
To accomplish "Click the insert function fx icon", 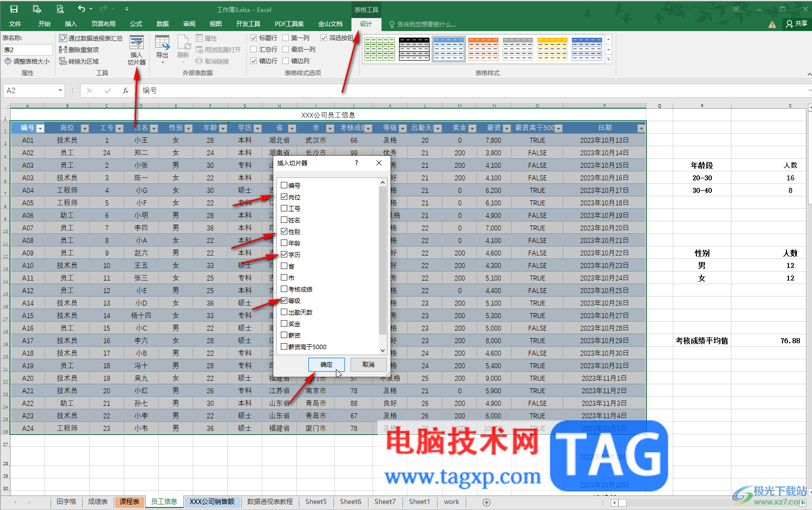I will (126, 91).
